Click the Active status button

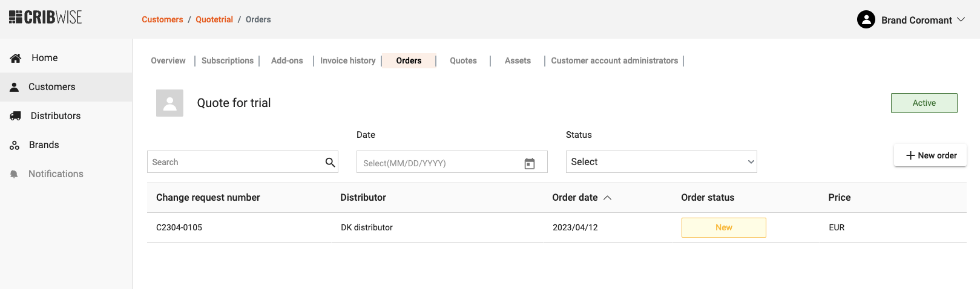(924, 103)
